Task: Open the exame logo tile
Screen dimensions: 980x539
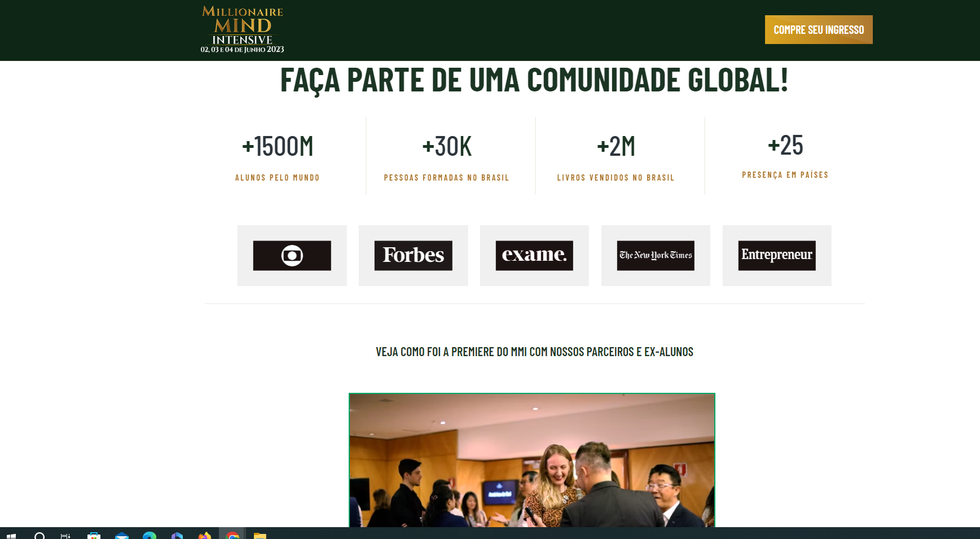Action: click(x=534, y=256)
